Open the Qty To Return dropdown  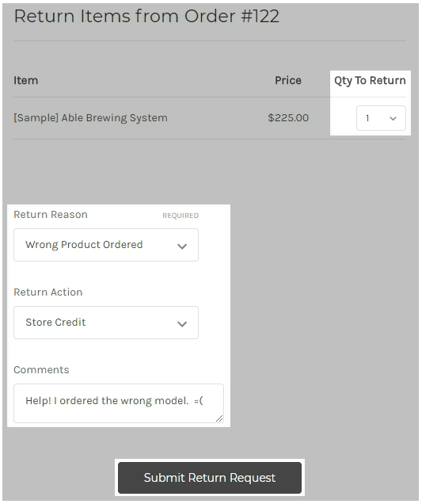coord(381,118)
